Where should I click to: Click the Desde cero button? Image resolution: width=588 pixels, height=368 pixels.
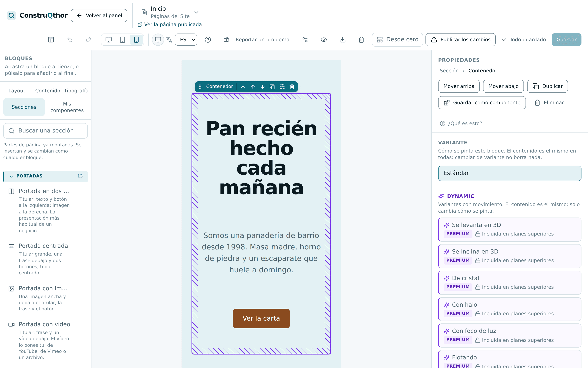point(398,40)
